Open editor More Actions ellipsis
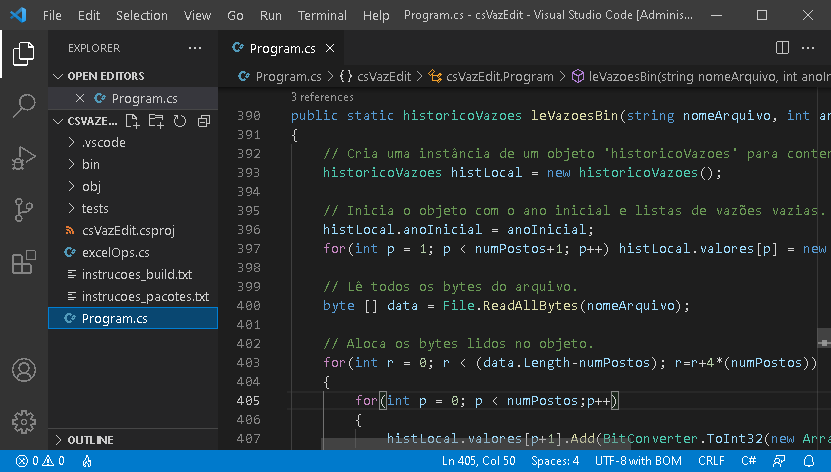 pos(808,48)
